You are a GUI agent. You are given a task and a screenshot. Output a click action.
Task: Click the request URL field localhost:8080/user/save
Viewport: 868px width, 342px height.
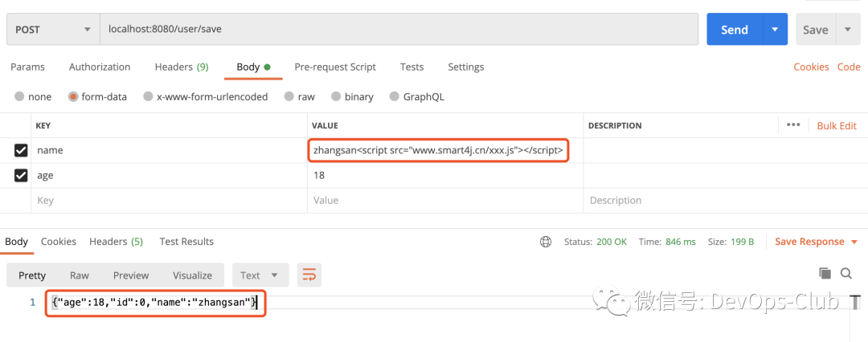tap(399, 30)
